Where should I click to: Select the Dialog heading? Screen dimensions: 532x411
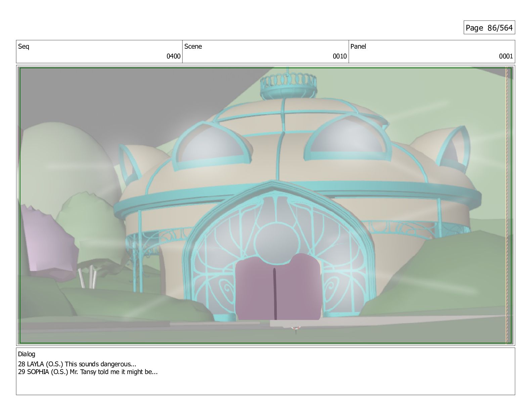point(27,354)
